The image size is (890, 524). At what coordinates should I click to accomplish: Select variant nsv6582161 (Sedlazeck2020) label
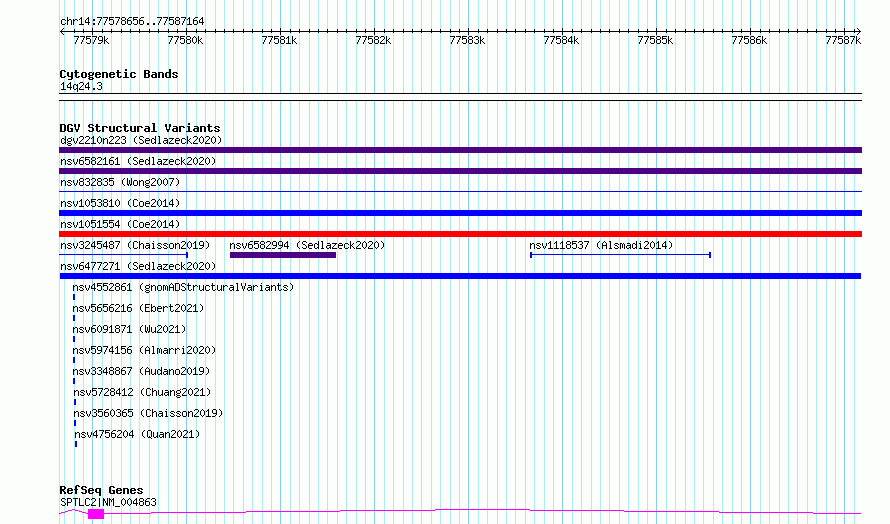click(x=138, y=161)
